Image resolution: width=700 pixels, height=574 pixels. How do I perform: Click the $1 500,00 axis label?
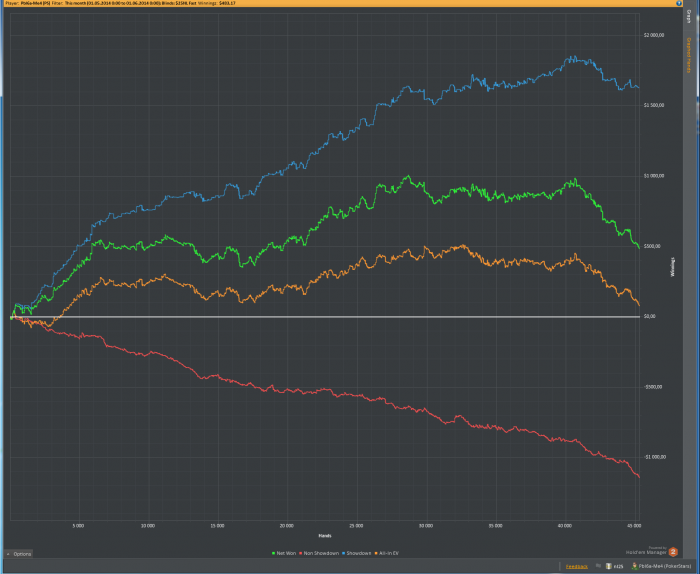654,105
